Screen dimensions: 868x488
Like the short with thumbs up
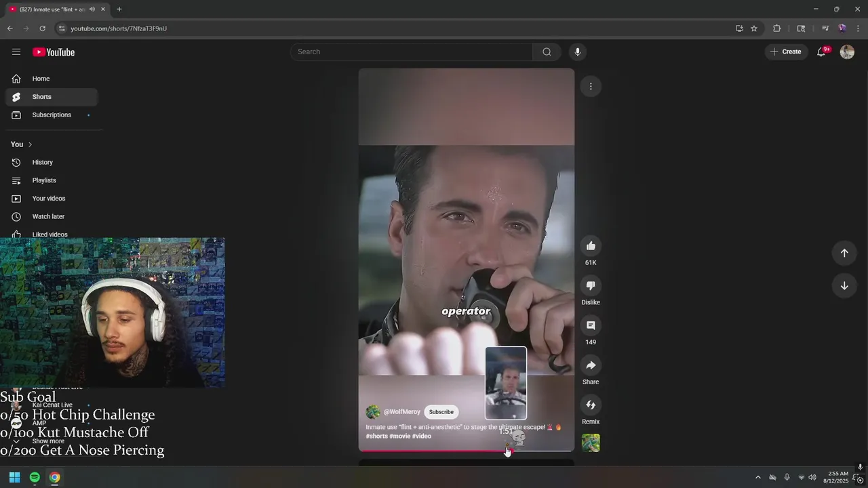[591, 246]
